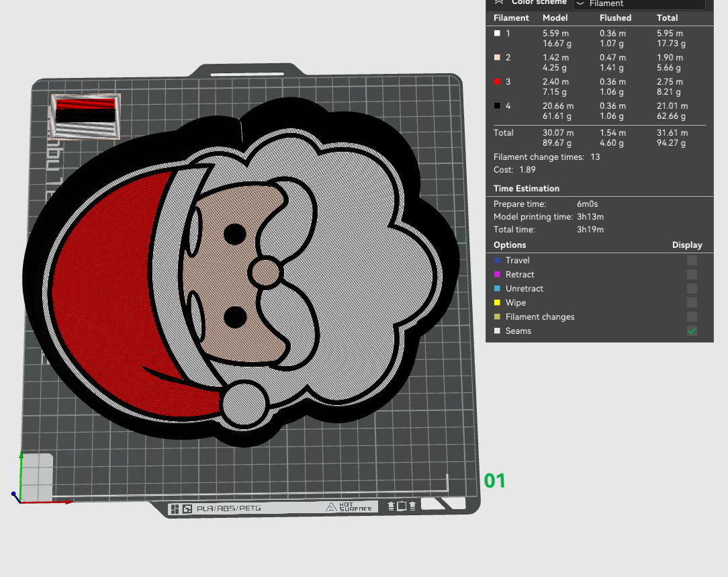
Task: Collapse the Color scheme panel chevron icon
Action: tap(498, 2)
